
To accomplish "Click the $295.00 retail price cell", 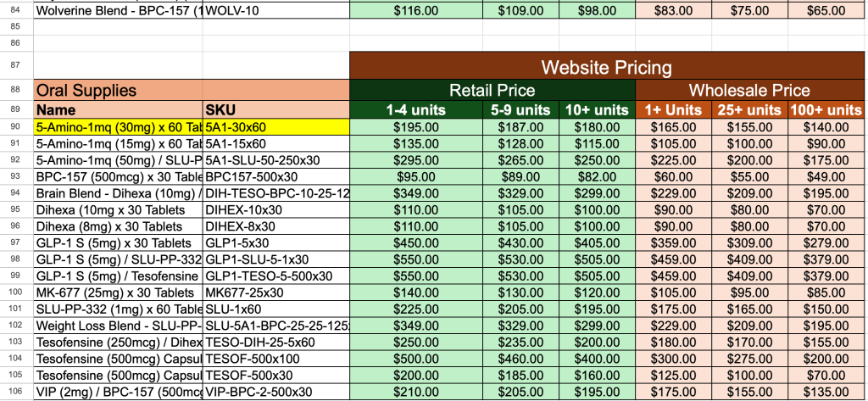I will [415, 159].
